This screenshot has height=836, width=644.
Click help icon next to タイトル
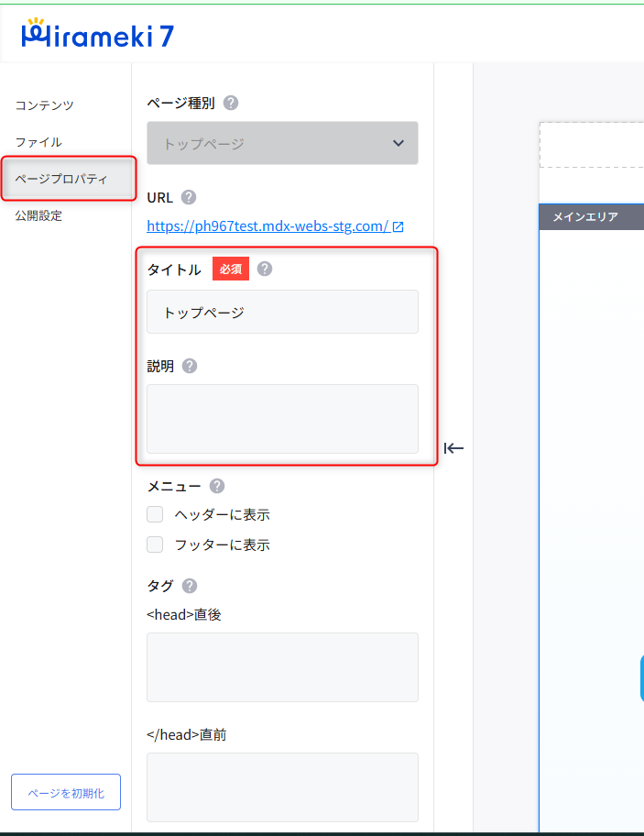click(x=265, y=269)
